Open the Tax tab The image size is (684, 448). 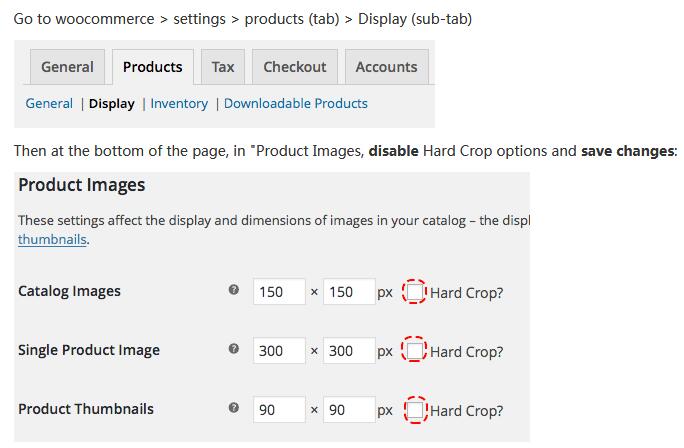[223, 67]
